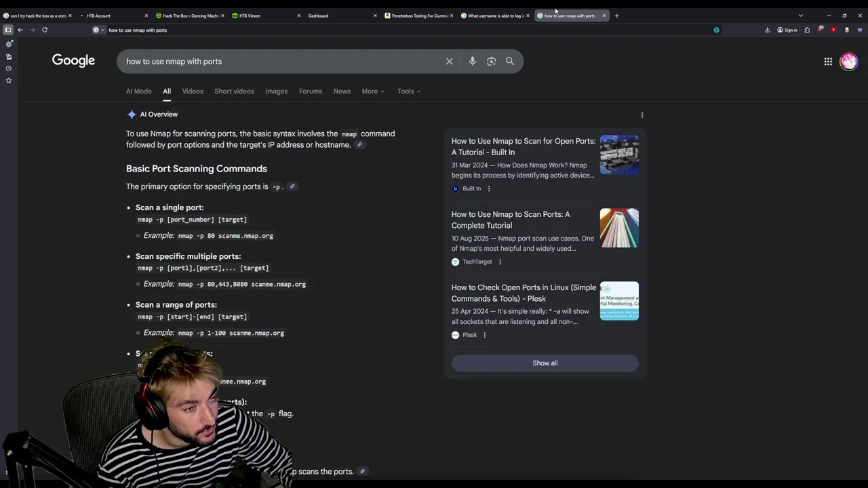Open the Google logo home link
Screen dimensions: 868x488
tap(73, 61)
